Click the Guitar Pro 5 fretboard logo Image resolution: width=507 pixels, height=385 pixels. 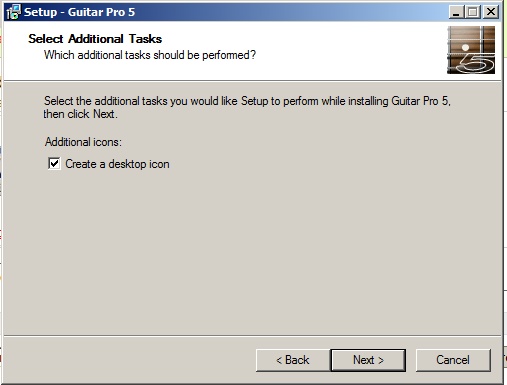[x=471, y=50]
